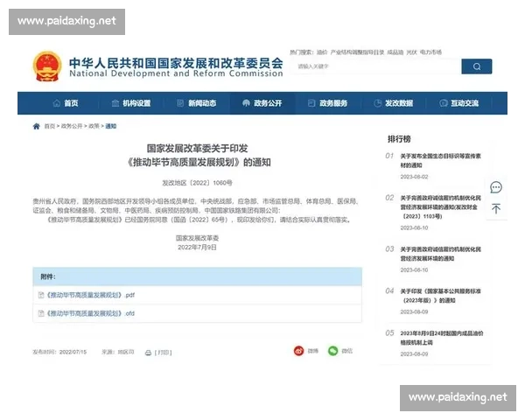The image size is (525, 420).
Task: Click the printer icon
Action: point(148,353)
